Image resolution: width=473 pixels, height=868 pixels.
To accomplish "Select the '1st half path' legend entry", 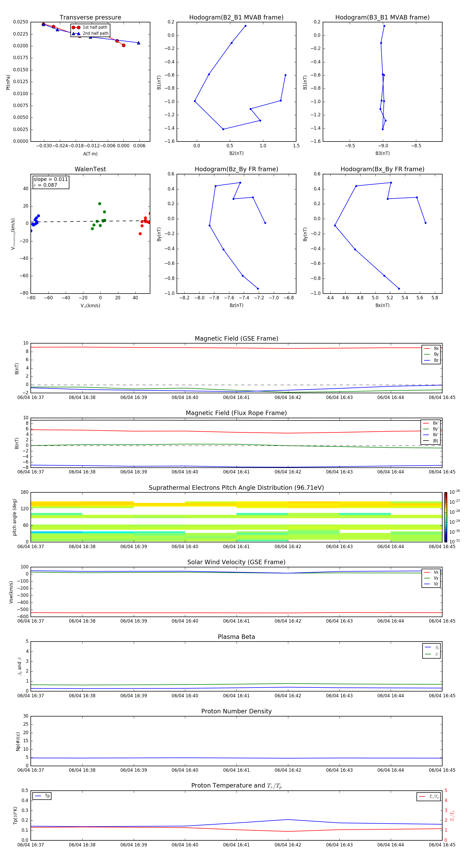I will click(x=90, y=27).
